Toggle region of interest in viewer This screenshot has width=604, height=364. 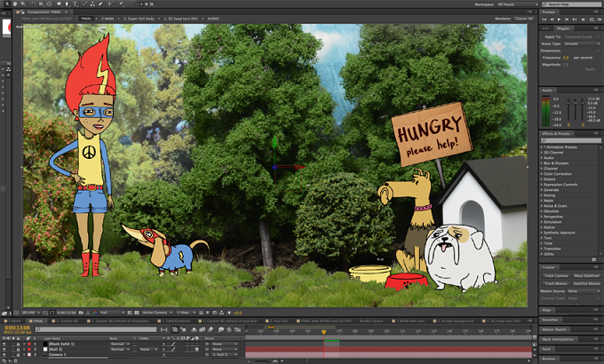click(130, 313)
